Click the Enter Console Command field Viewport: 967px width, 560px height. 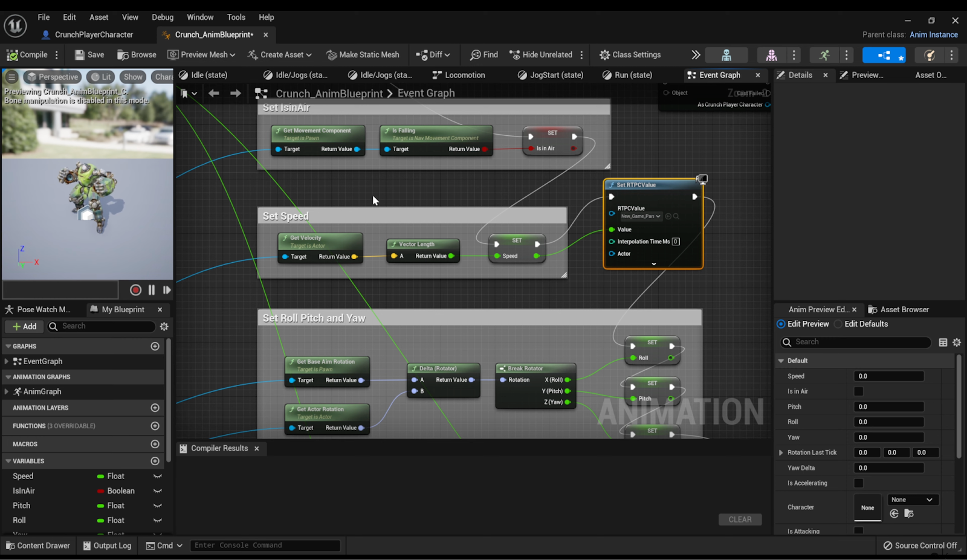pyautogui.click(x=265, y=546)
